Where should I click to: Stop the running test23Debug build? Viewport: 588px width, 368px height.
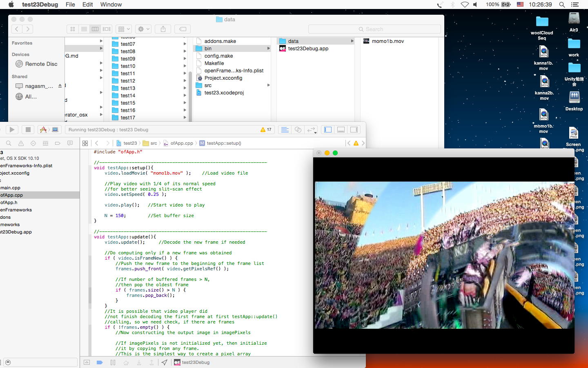[28, 130]
